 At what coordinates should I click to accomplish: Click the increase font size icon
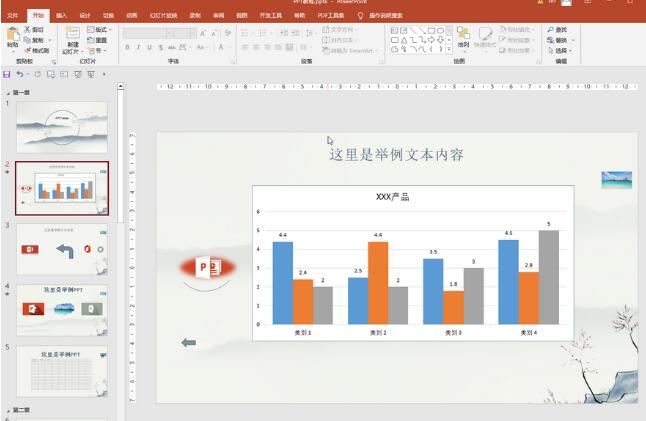(203, 33)
